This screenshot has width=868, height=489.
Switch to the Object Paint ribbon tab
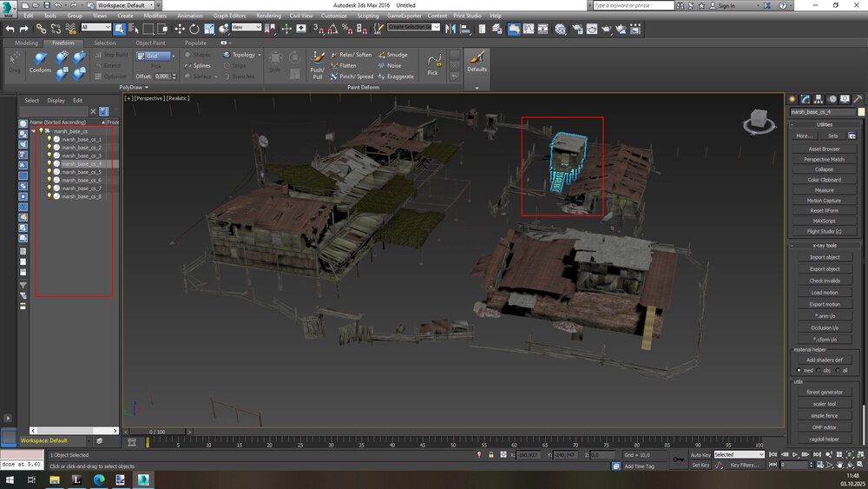149,43
